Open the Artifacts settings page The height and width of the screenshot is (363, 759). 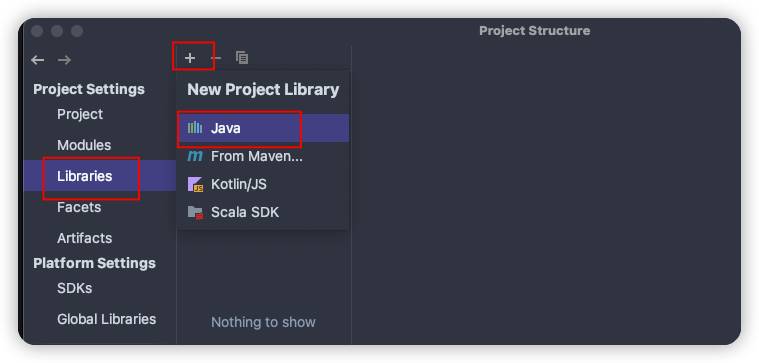(x=84, y=238)
